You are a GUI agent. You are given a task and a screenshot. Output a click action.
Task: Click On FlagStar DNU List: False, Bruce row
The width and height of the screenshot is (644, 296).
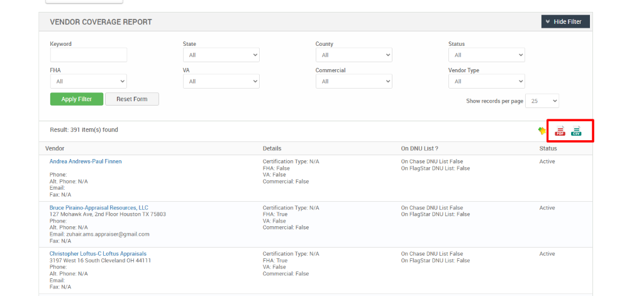tap(435, 214)
